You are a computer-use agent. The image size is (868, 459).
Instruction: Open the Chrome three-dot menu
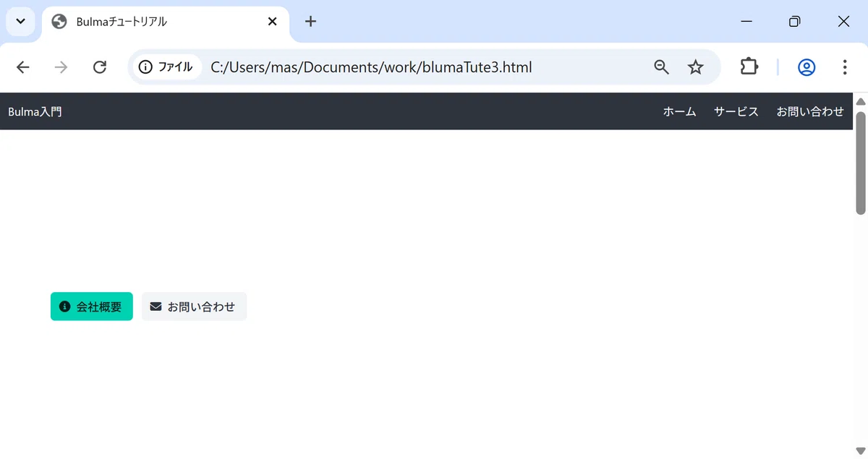click(x=844, y=67)
